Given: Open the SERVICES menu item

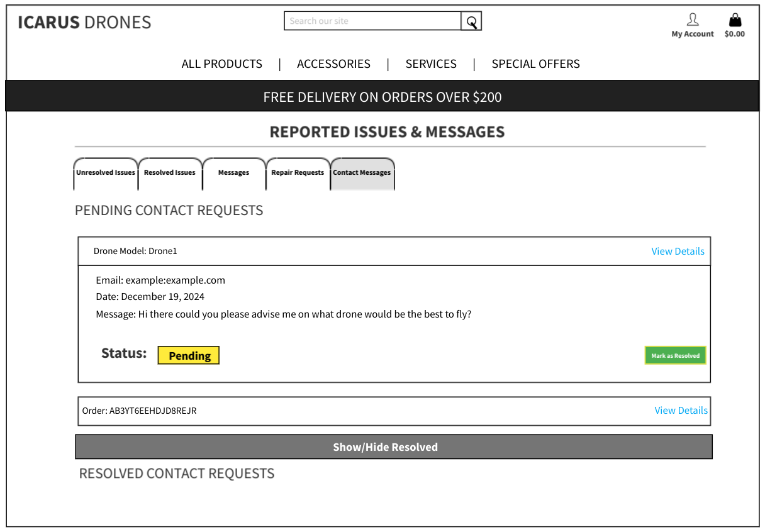Looking at the screenshot, I should click(x=431, y=64).
